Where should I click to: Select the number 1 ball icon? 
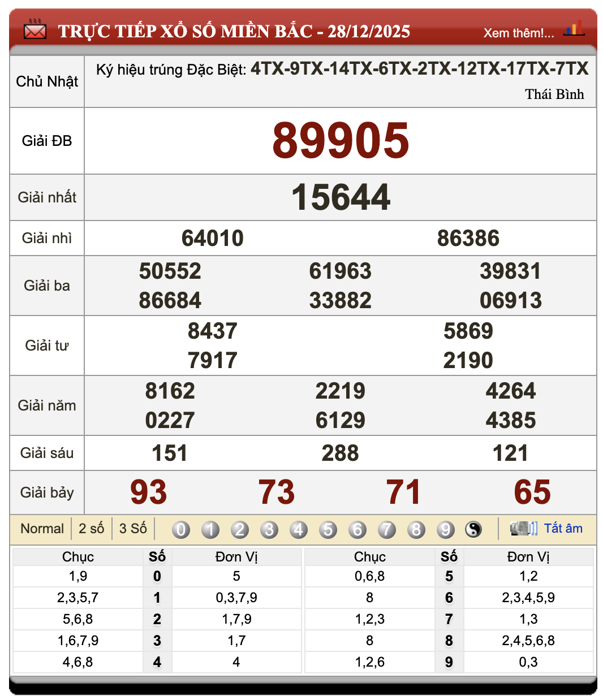210,530
